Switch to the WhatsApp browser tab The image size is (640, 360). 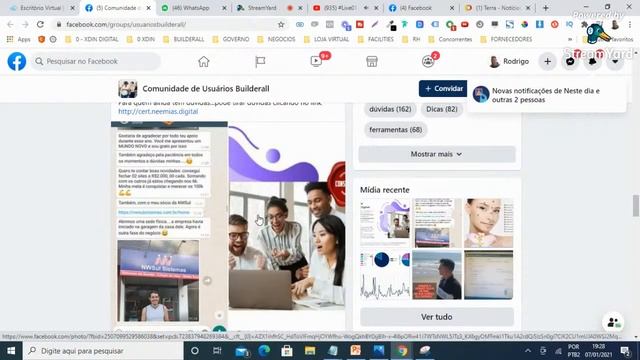coord(193,8)
